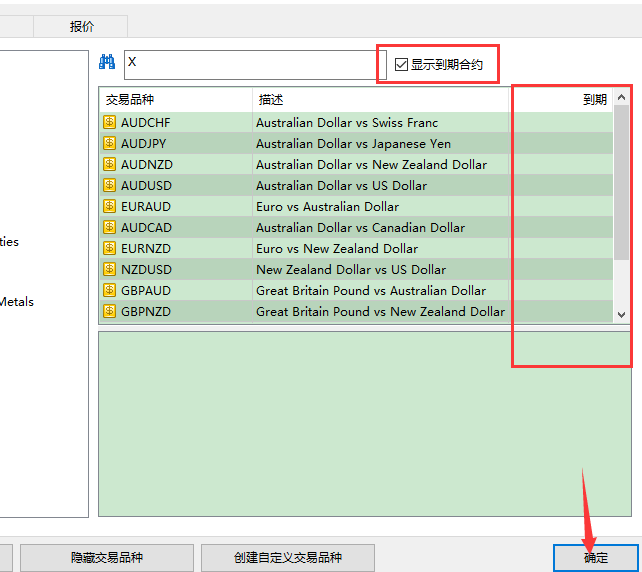Click 创建自定义交易品种 button
642x572 pixels.
click(x=288, y=558)
